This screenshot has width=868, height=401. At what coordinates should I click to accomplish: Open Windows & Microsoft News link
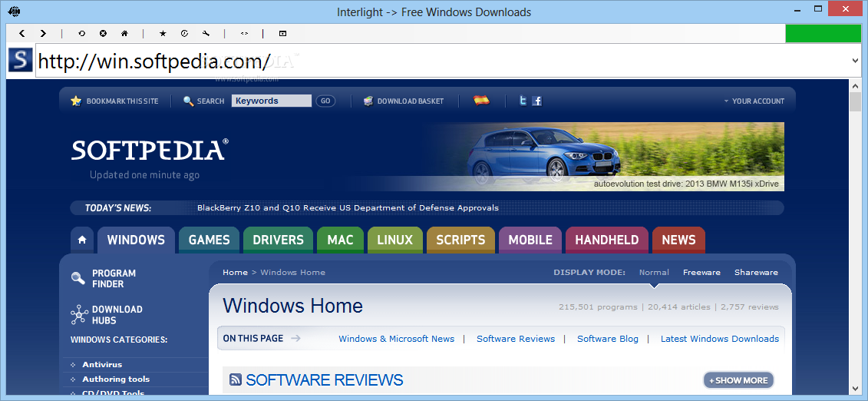coord(396,339)
